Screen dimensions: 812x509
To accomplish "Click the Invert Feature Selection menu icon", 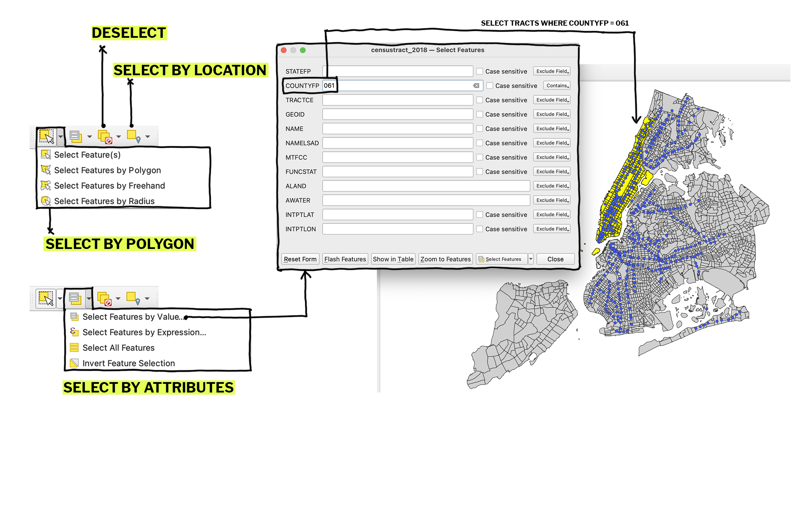I will pyautogui.click(x=74, y=363).
